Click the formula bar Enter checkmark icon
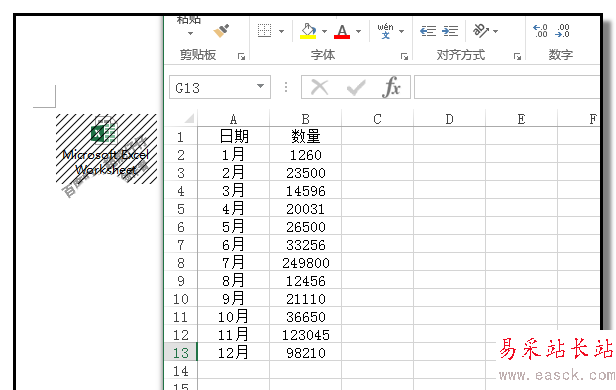 356,88
